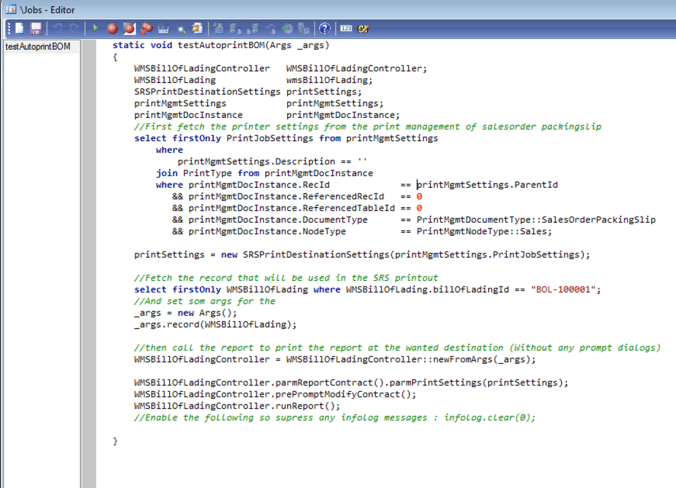Click the Undo arrow icon
676x488 pixels.
(56, 29)
